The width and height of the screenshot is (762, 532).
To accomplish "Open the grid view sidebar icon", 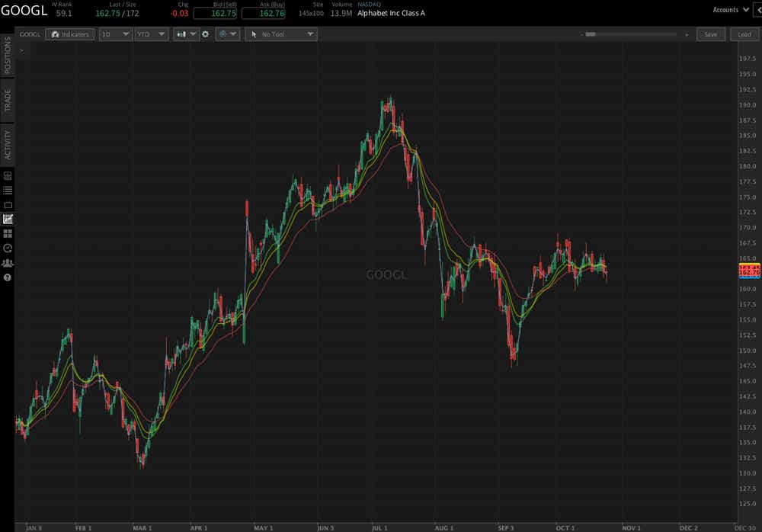I will [8, 234].
